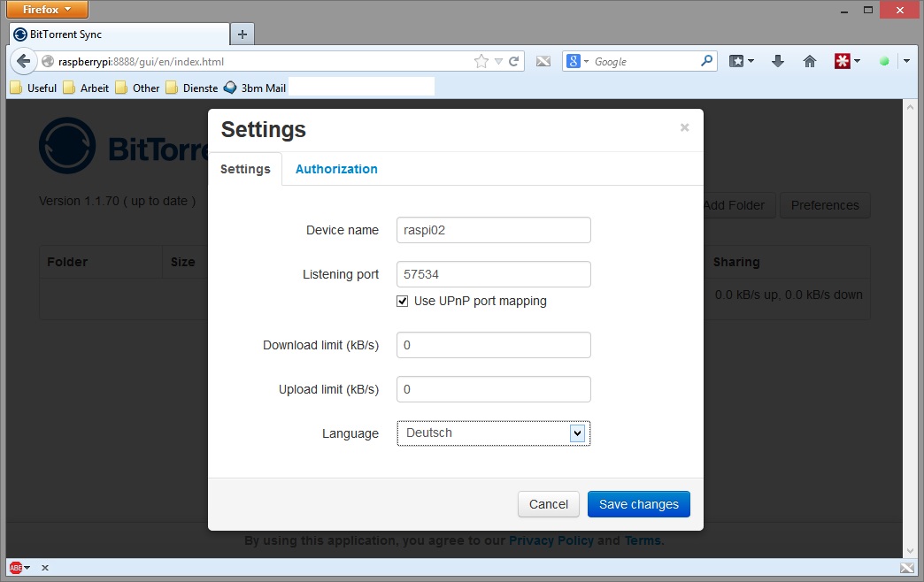
Task: Bookmark this page with star icon
Action: pos(481,61)
